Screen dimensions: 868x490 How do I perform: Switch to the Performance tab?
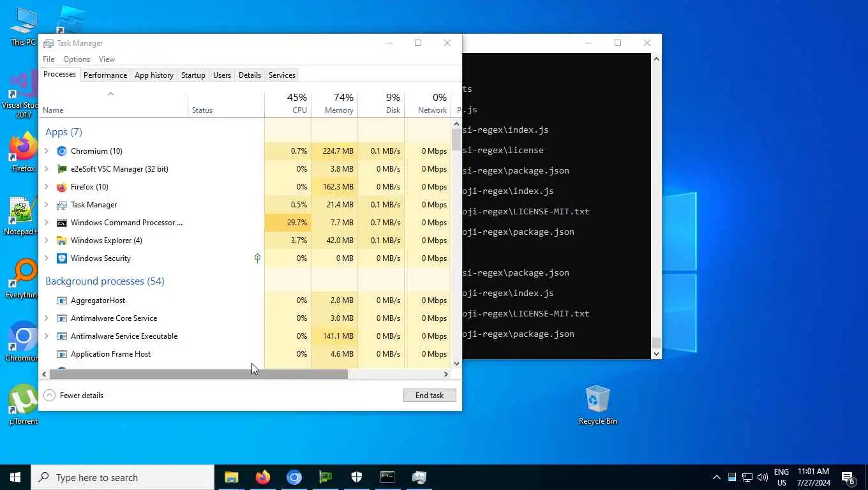[105, 75]
